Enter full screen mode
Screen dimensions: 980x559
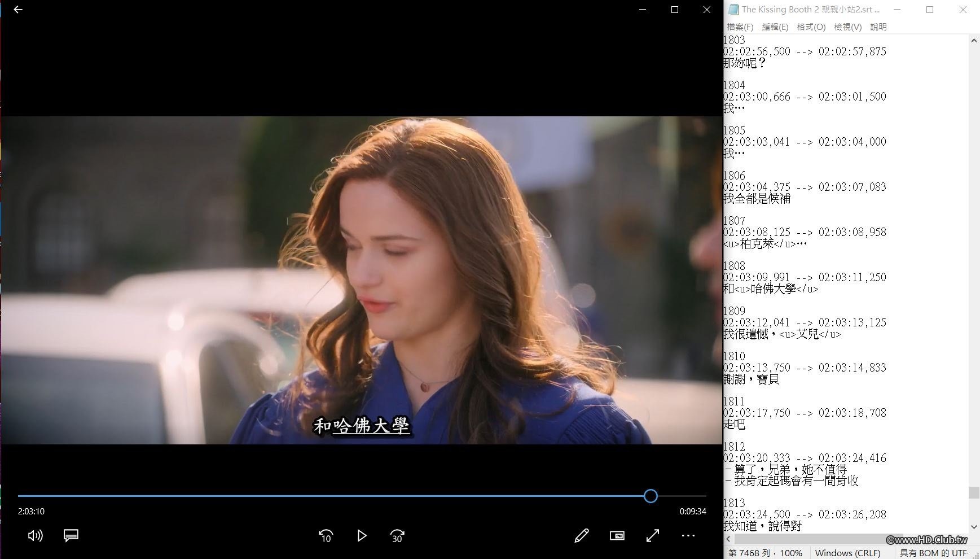[x=653, y=535]
